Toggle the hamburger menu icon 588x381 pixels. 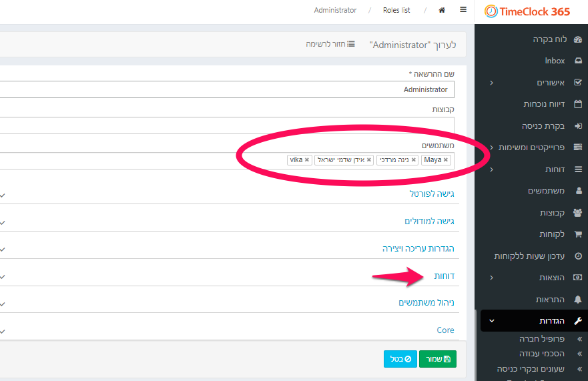(x=463, y=10)
